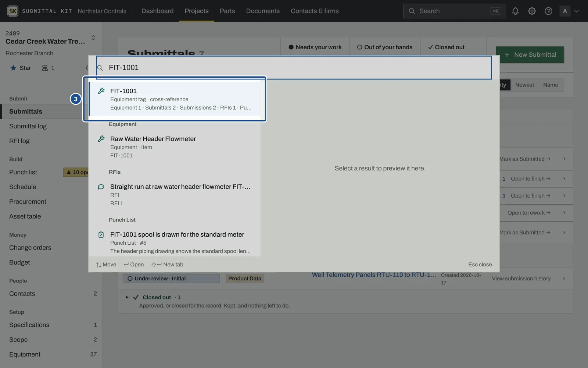This screenshot has width=588, height=368.
Task: Click the user avatar labeled A
Action: tap(565, 11)
